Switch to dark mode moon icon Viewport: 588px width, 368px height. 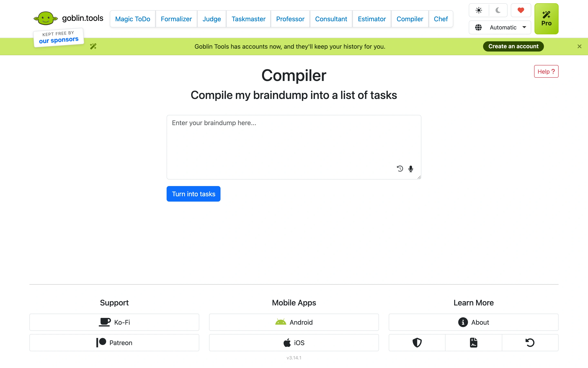(498, 10)
